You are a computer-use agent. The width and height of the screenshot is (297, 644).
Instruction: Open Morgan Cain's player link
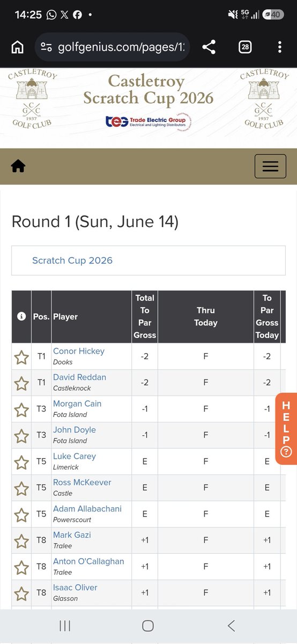coord(77,404)
